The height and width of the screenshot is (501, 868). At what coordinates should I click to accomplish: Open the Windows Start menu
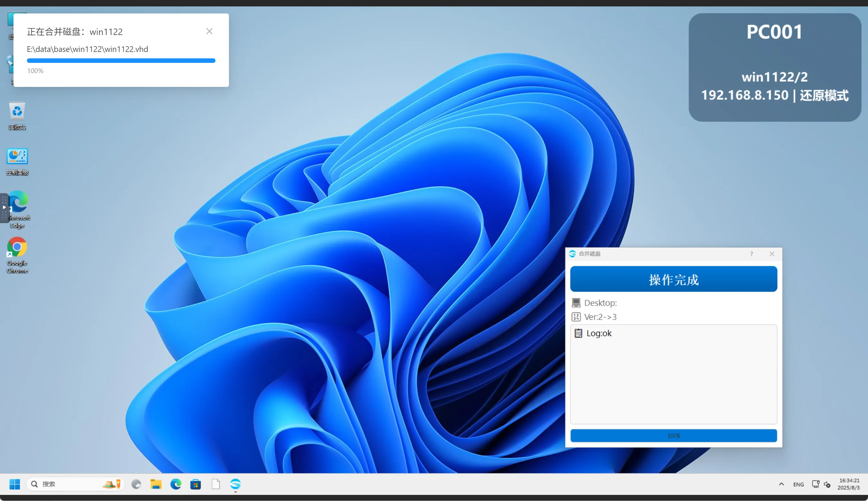point(14,484)
